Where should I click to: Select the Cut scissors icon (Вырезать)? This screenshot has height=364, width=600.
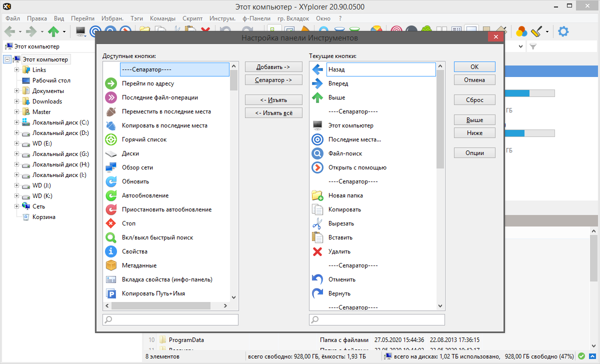pyautogui.click(x=317, y=223)
